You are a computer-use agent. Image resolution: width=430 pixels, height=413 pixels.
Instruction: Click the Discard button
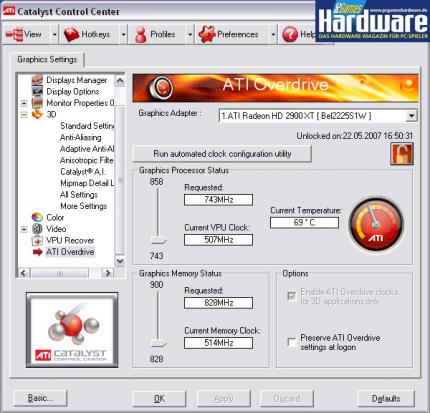click(286, 398)
